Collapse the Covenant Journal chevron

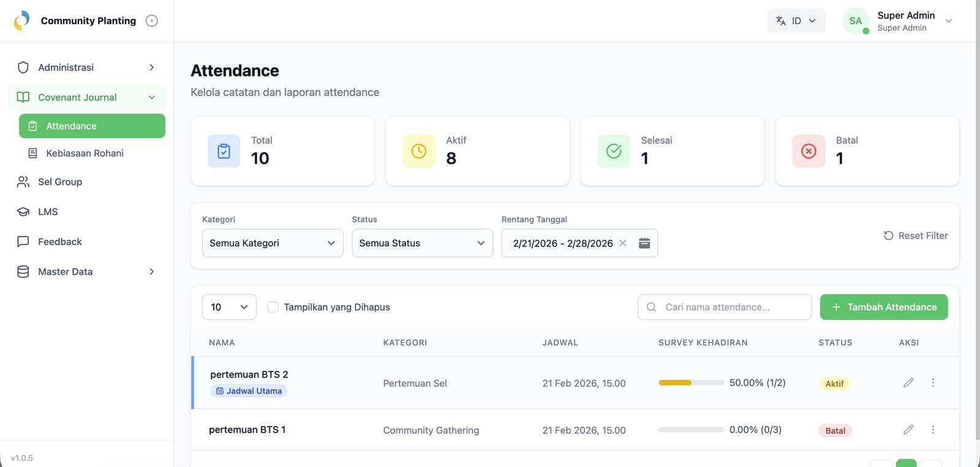[152, 97]
